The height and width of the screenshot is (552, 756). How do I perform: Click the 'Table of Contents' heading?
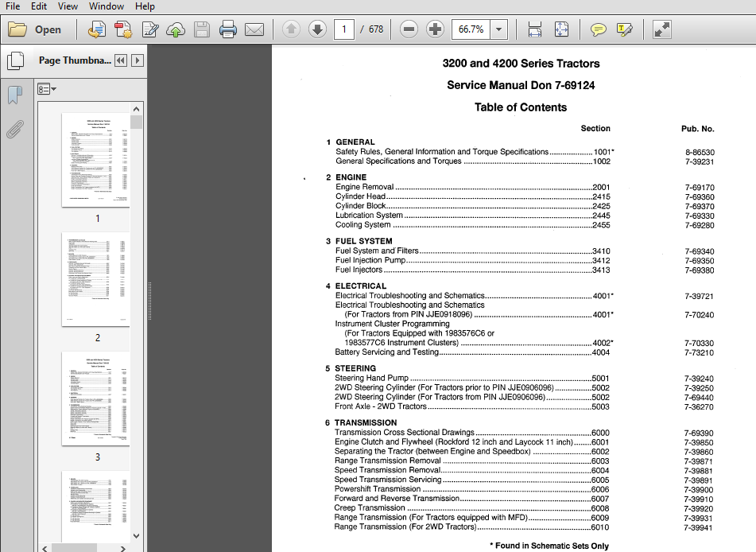(521, 107)
